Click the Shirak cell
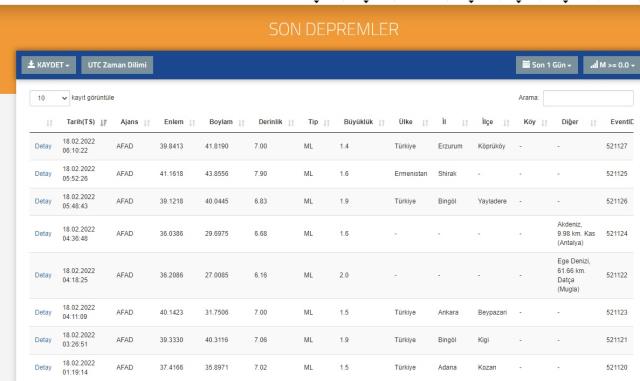This screenshot has width=640, height=381. tap(447, 174)
